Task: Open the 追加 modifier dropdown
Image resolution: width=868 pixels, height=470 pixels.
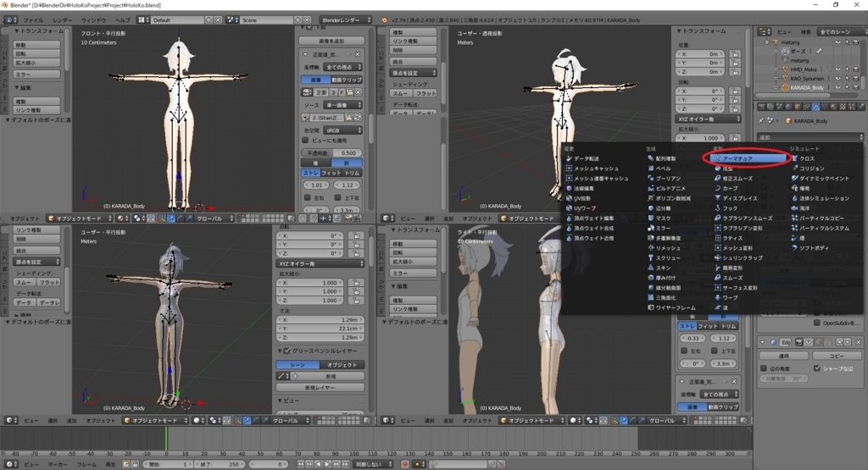Action: [x=810, y=136]
